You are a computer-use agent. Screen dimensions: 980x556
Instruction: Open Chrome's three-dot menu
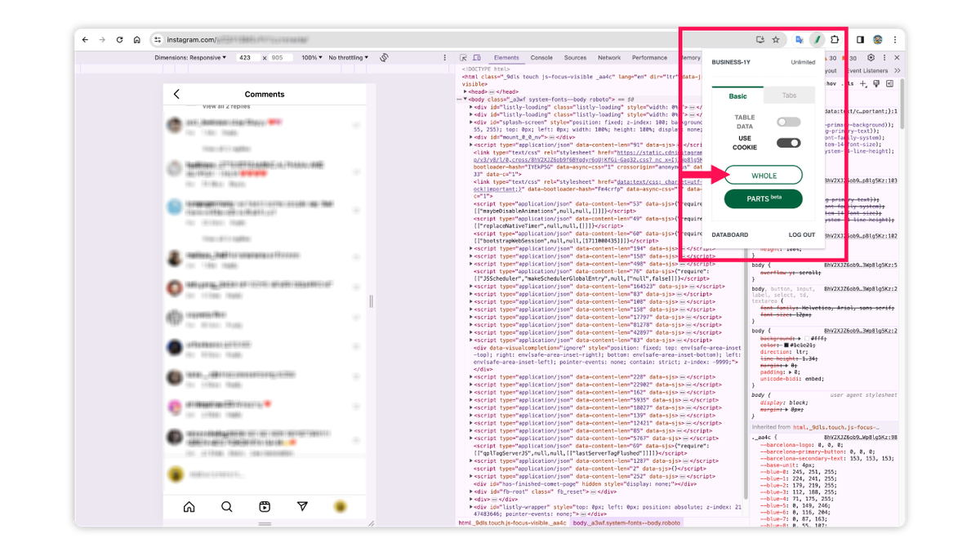point(895,39)
